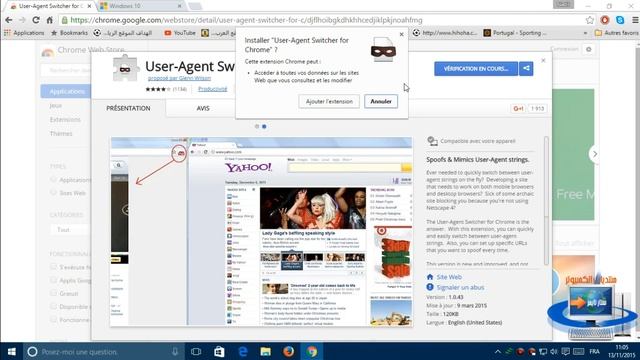Open volume control in system tray

coord(553,351)
